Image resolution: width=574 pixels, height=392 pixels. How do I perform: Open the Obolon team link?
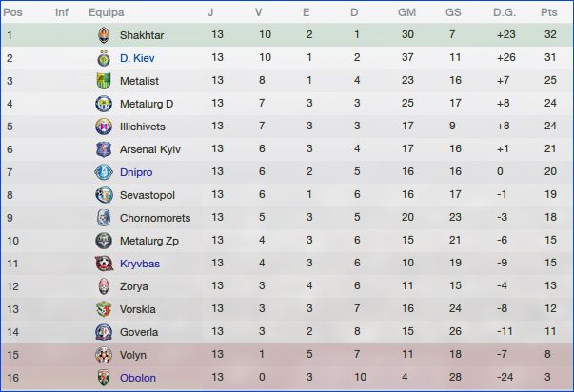pyautogui.click(x=137, y=378)
